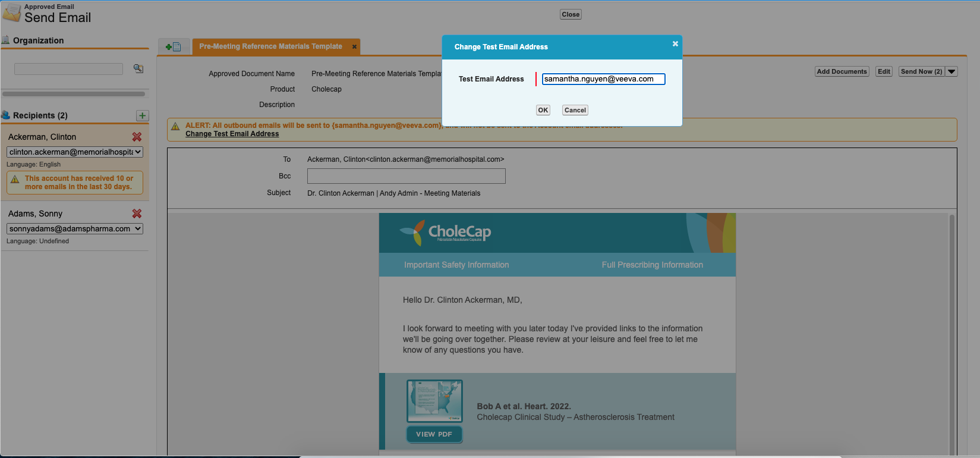
Task: Click the CholeCap logo in email preview
Action: (446, 232)
